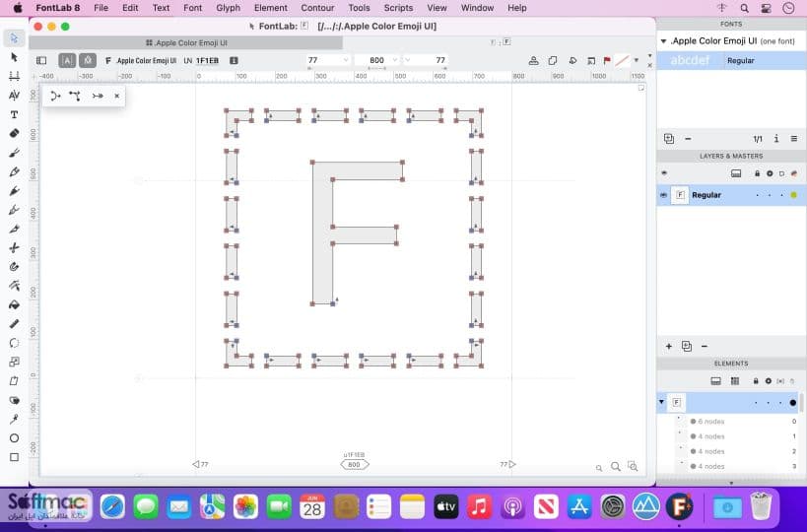This screenshot has width=807, height=532.
Task: Click the Unicode field showing 1F1EB
Action: (207, 61)
